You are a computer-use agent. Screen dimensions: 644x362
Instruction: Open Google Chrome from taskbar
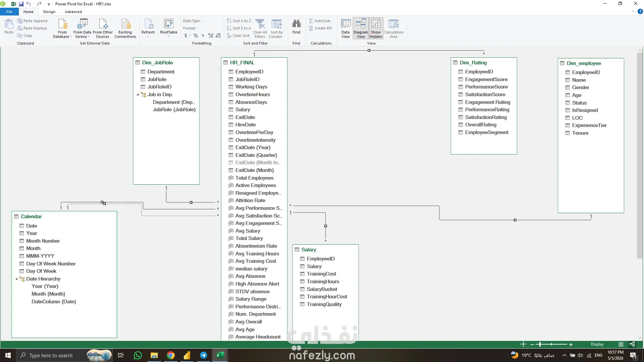click(x=171, y=355)
